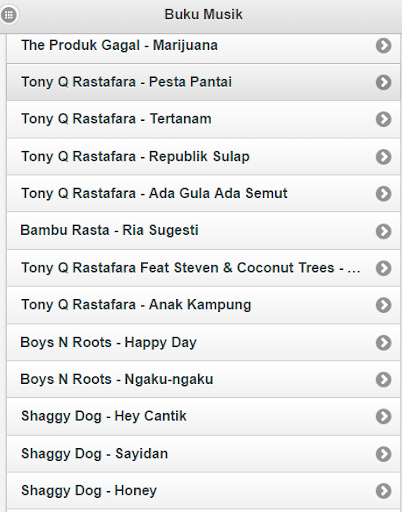Tap arrow icon beside Ngaku-ngaku
This screenshot has height=512, width=402.
pos(383,379)
